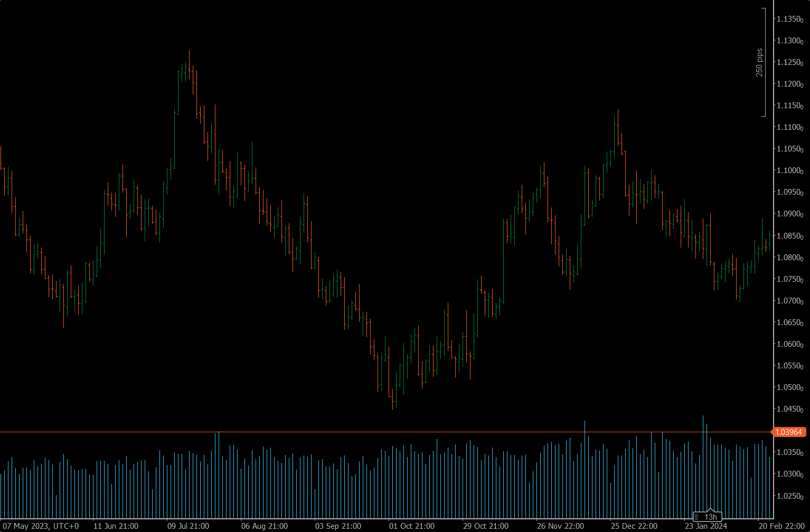Click the 26 Nov 22:00 date label
Screen dimensions: 810x532
(x=560, y=526)
